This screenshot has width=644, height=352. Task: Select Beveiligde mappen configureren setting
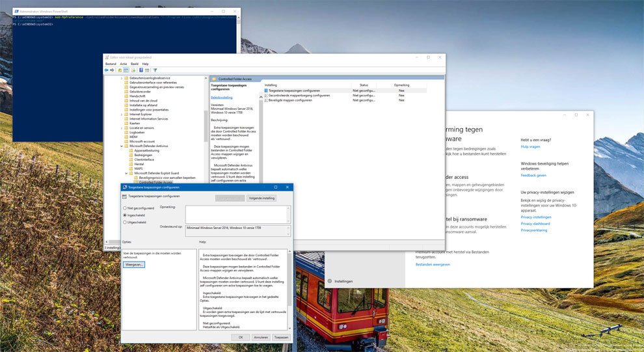click(290, 100)
